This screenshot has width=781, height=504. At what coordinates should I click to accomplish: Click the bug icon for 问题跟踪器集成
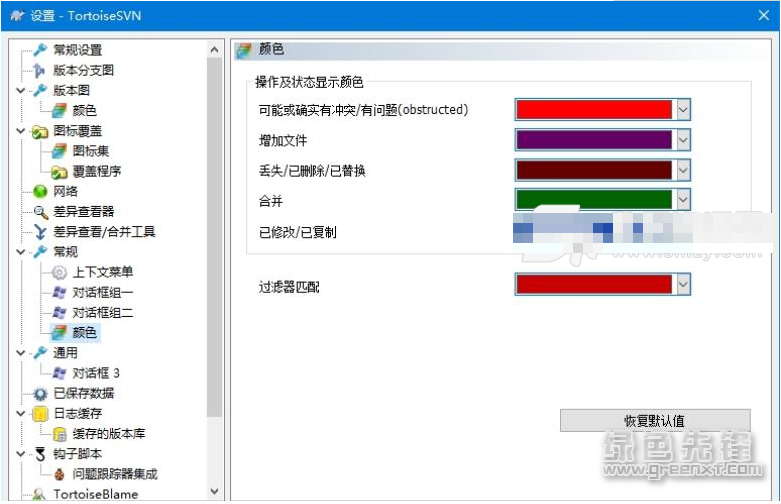click(59, 474)
